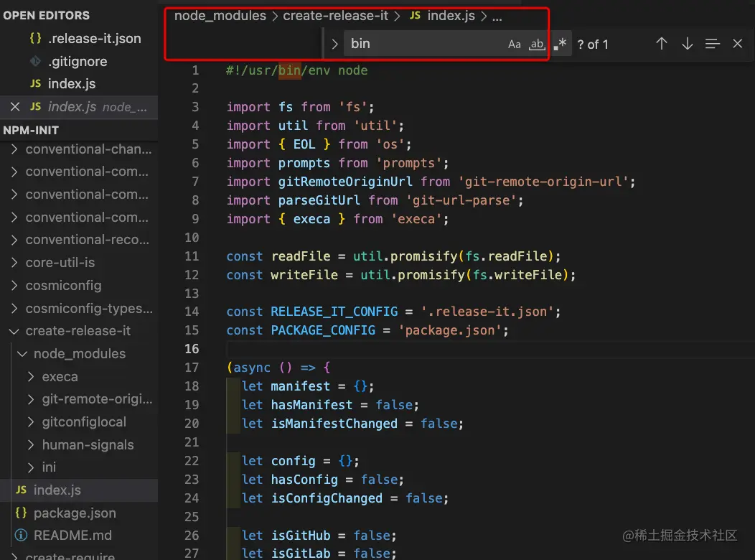Toggle Find in Selection icon
755x560 pixels.
(x=713, y=44)
